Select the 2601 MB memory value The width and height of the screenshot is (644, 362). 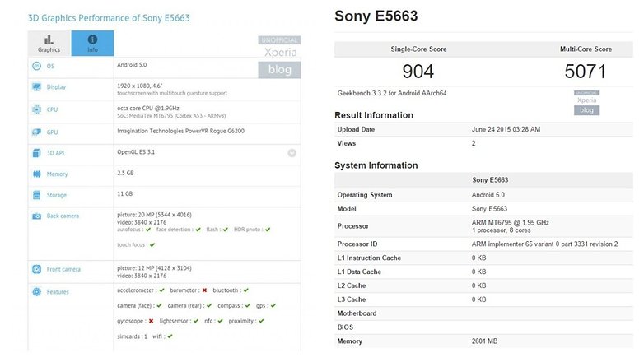[x=484, y=341]
